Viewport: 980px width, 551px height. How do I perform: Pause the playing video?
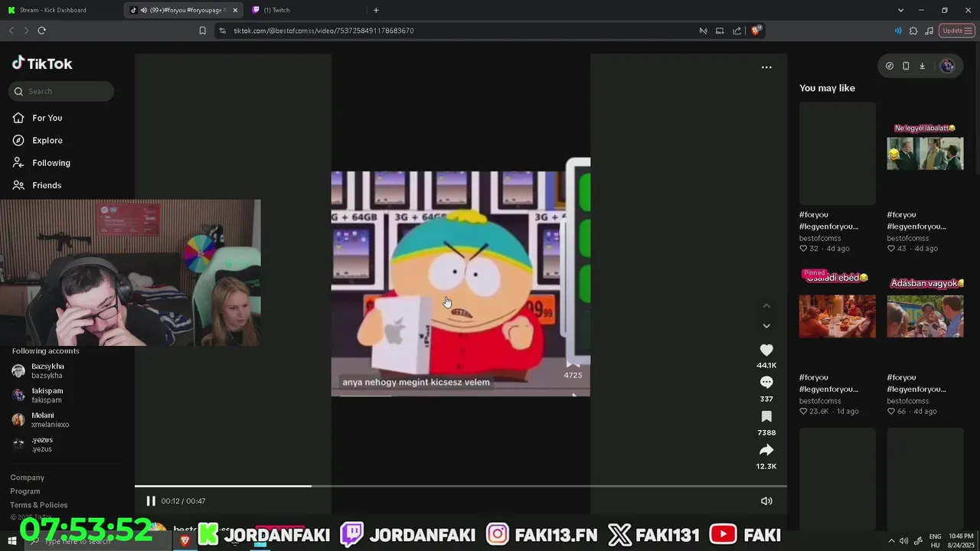click(x=151, y=500)
